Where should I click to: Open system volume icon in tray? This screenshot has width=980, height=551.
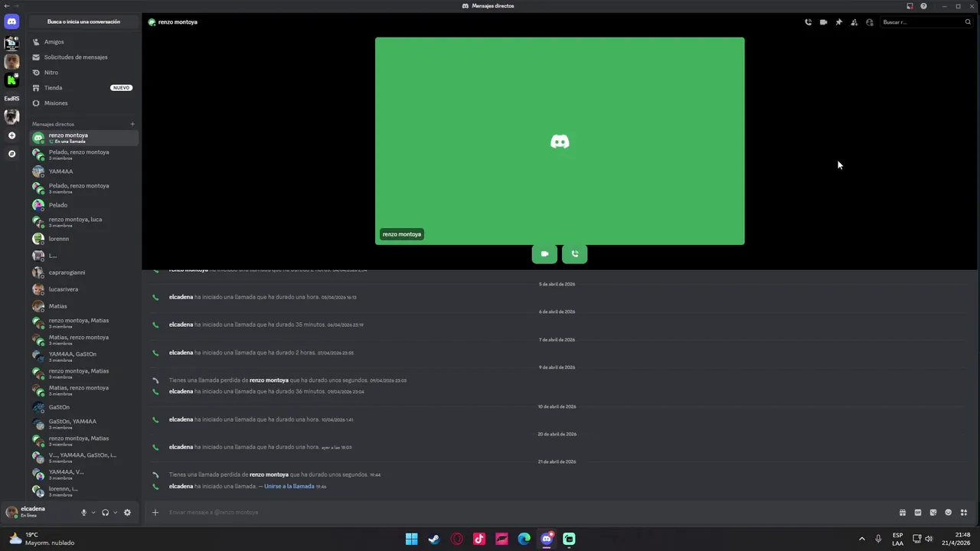pyautogui.click(x=929, y=539)
